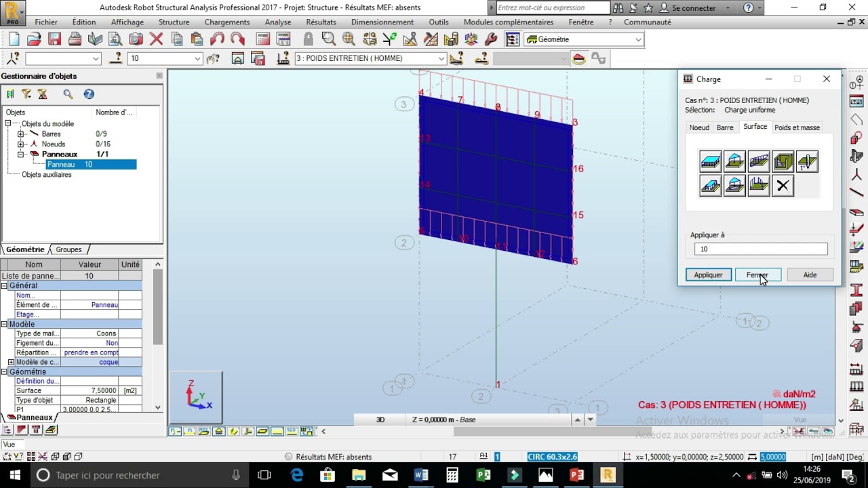Click the Appliquer à input field
868x488 pixels.
761,249
